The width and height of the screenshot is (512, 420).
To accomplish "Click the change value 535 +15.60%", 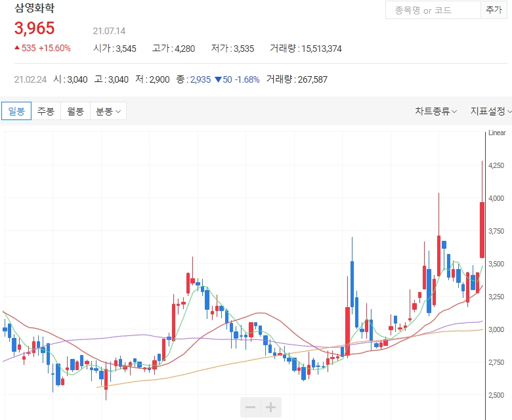I will [x=43, y=48].
